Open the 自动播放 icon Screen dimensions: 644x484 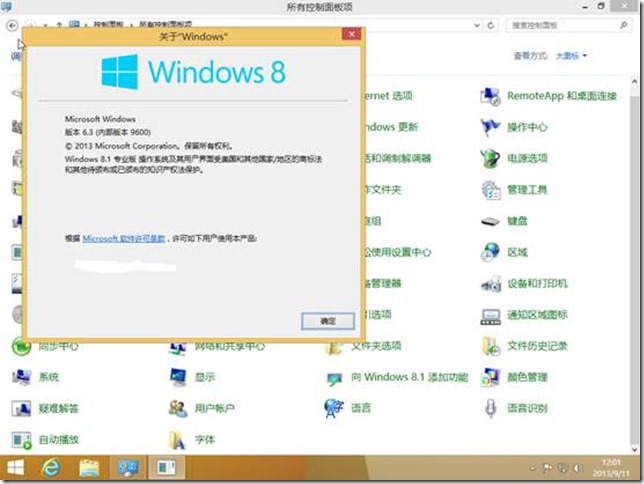tap(21, 440)
